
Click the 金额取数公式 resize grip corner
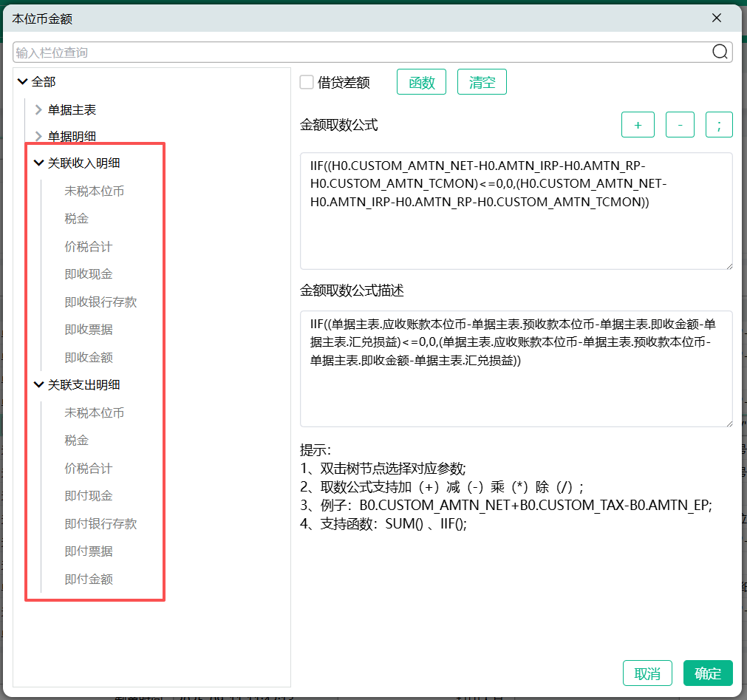[x=729, y=266]
